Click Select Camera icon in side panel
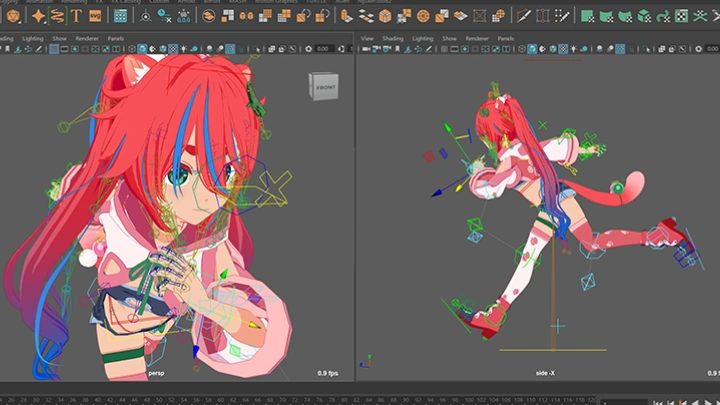Image resolution: width=720 pixels, height=405 pixels. 366,49
